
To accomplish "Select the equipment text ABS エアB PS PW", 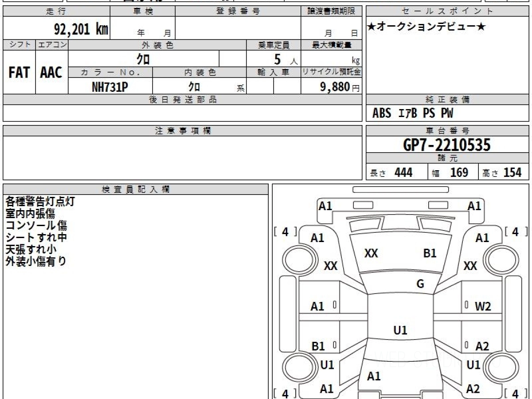I will (x=413, y=113).
